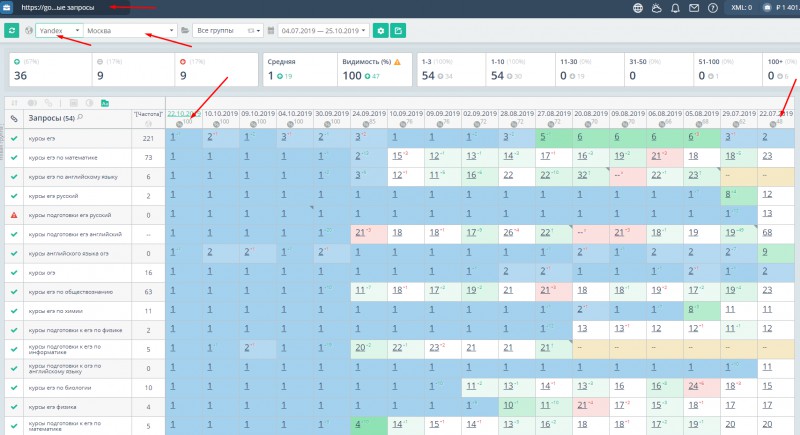This screenshot has width=800, height=435.
Task: Click the calendar icon beside date range
Action: 271,31
